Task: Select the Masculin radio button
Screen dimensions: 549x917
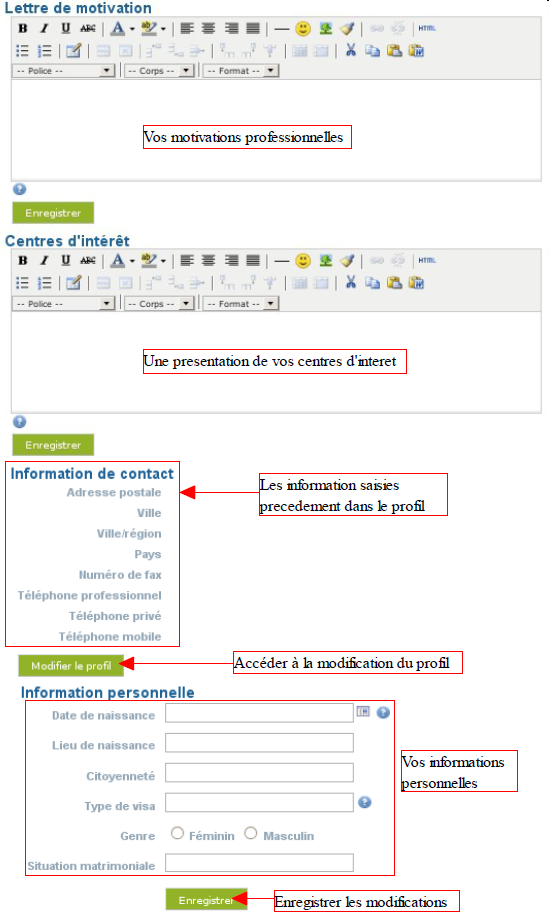Action: pyautogui.click(x=251, y=833)
